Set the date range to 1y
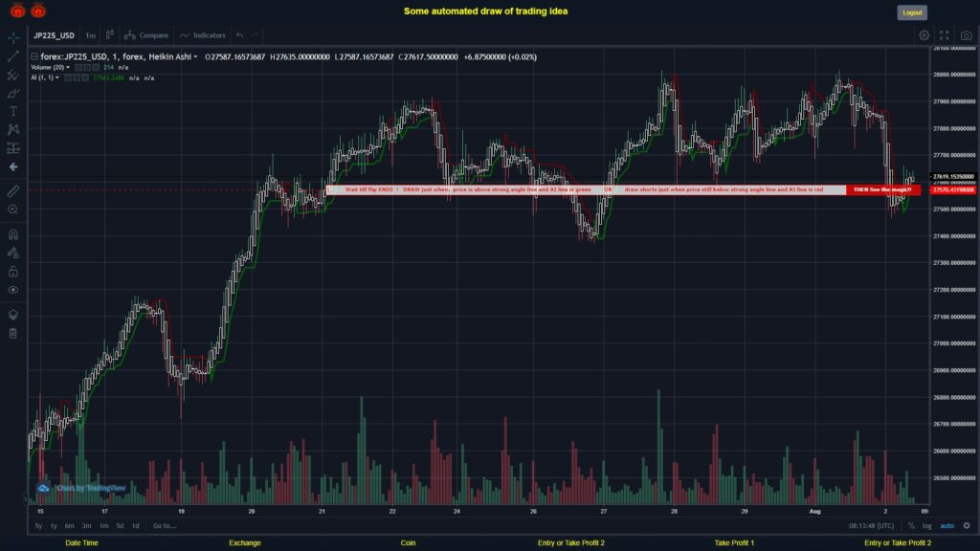This screenshot has width=980, height=551. pos(54,526)
